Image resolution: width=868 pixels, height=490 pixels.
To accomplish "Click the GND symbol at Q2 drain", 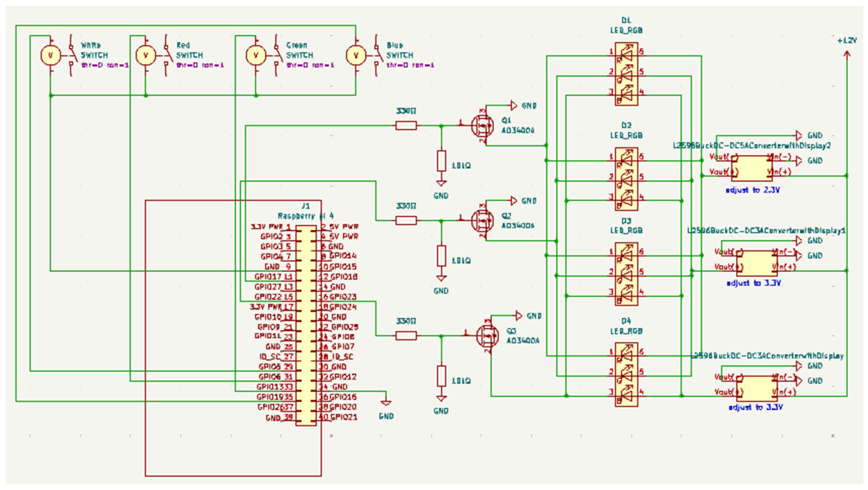I will coord(514,201).
